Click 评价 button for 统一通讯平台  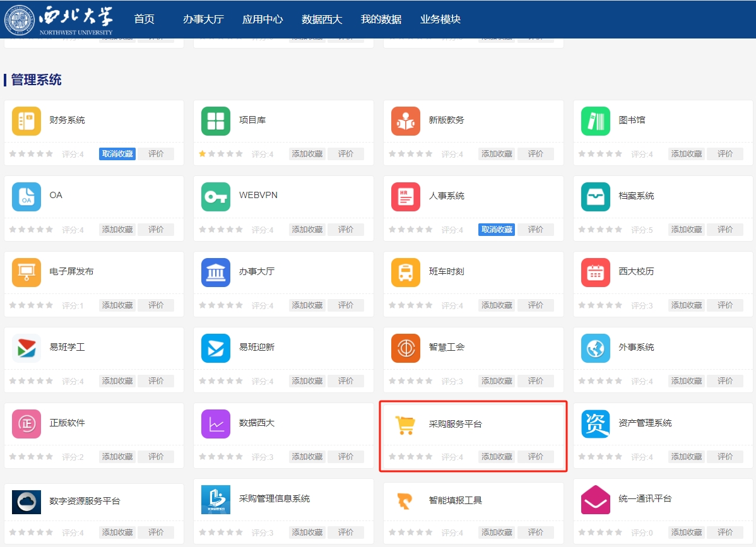725,532
